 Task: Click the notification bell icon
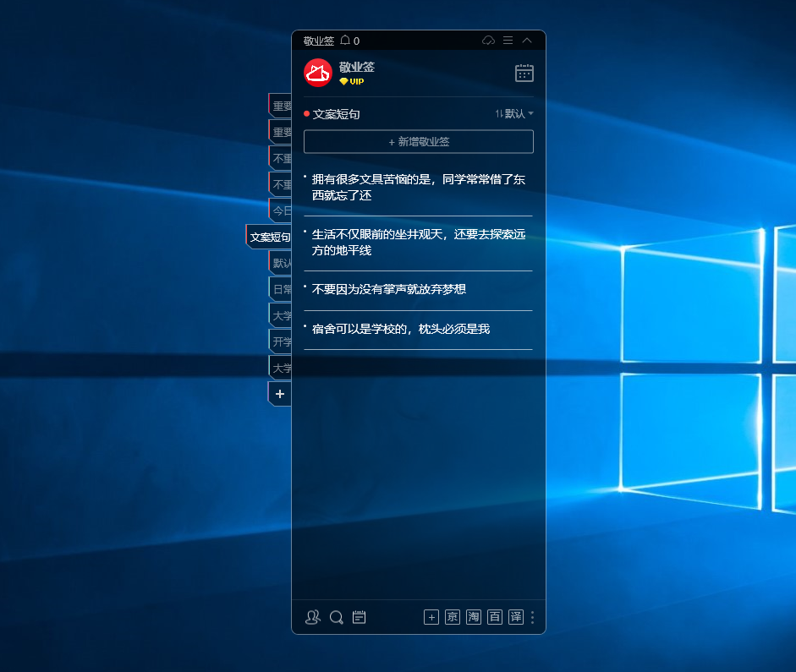(x=345, y=41)
